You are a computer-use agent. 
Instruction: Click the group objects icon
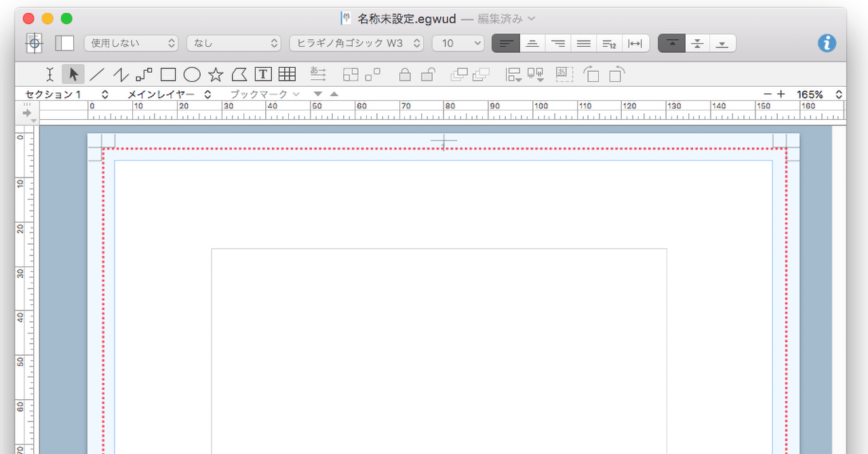351,75
